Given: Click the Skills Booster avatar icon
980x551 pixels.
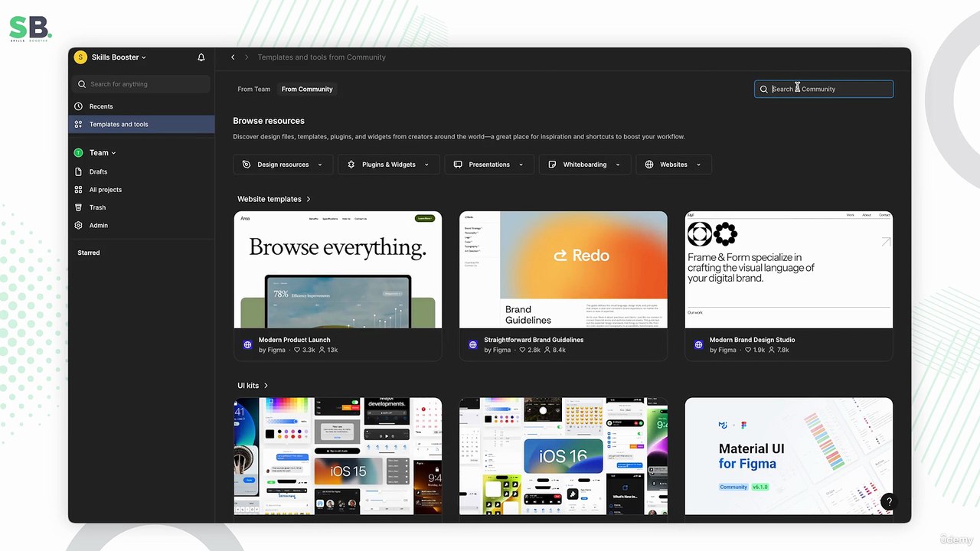Looking at the screenshot, I should tap(80, 57).
